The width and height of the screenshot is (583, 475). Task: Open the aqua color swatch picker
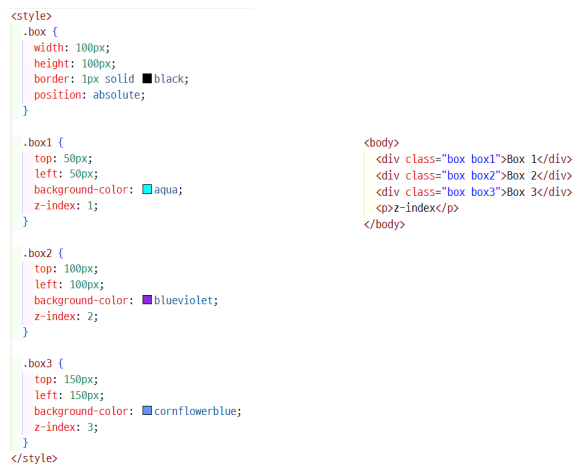(x=147, y=189)
